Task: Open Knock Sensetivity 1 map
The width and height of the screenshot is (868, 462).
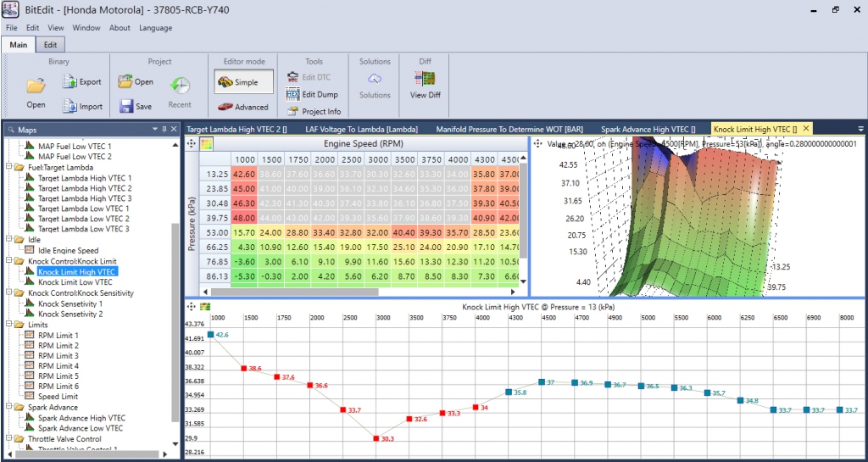Action: pyautogui.click(x=70, y=303)
